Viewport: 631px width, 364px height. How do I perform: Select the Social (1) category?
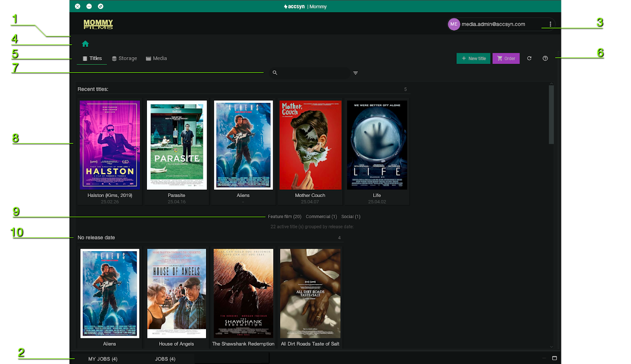click(351, 217)
